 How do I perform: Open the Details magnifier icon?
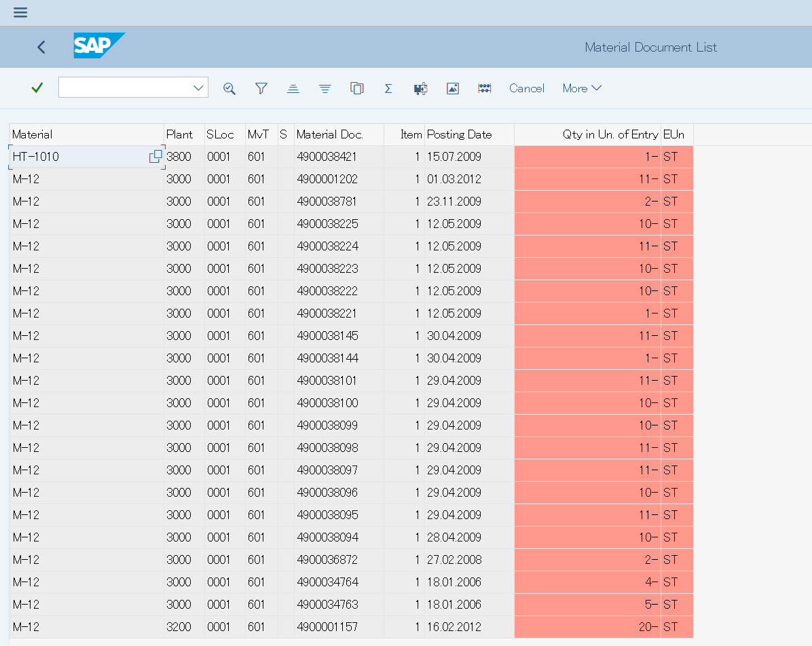coord(229,88)
